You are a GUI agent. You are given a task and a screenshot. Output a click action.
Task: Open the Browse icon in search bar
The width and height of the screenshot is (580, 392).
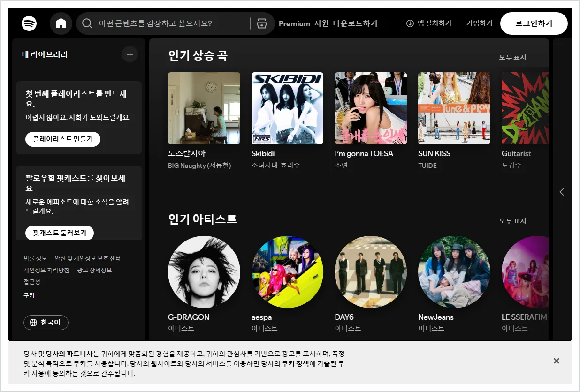click(x=262, y=23)
